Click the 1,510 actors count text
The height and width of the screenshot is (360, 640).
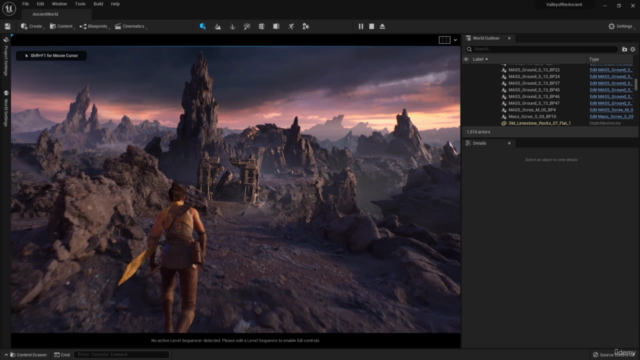point(478,132)
